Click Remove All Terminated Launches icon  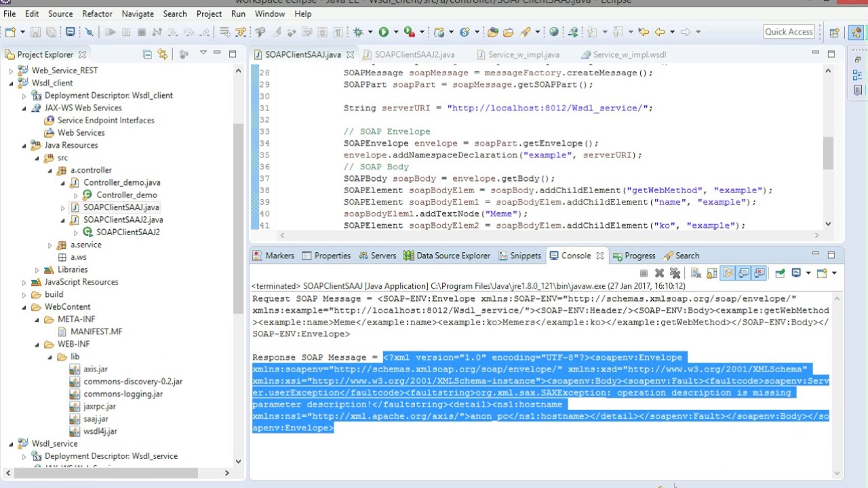[675, 273]
